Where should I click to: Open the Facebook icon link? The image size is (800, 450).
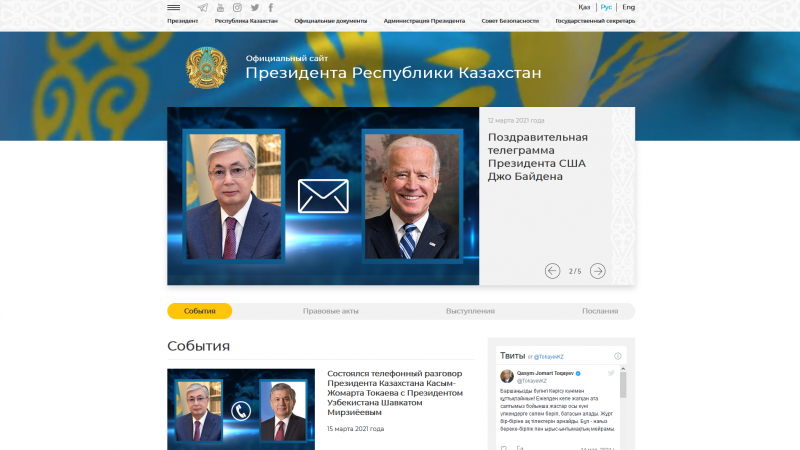click(270, 7)
